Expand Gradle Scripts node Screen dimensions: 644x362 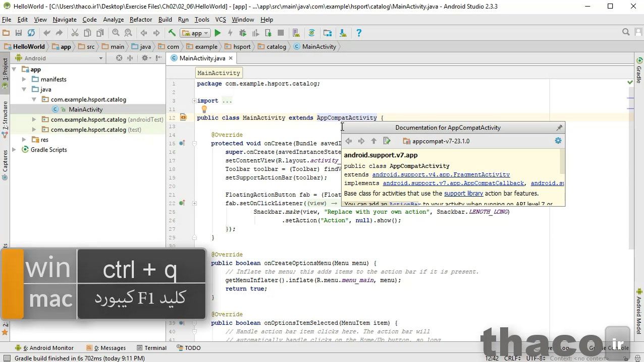(x=14, y=150)
